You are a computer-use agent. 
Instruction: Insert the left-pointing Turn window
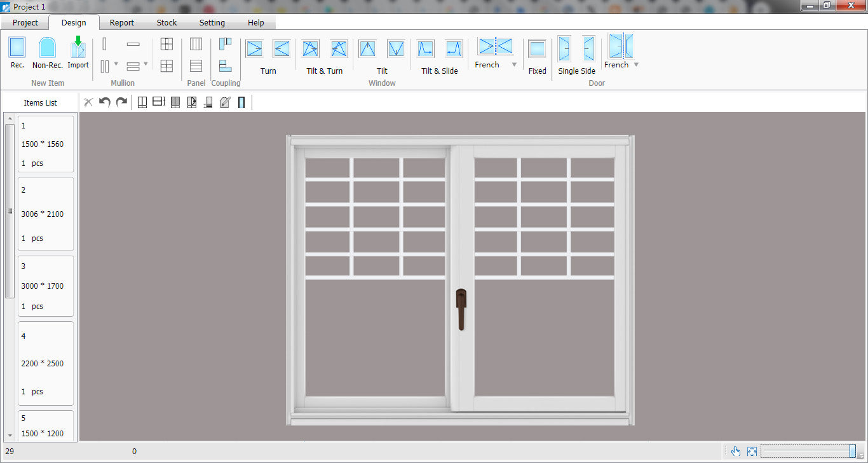click(281, 49)
